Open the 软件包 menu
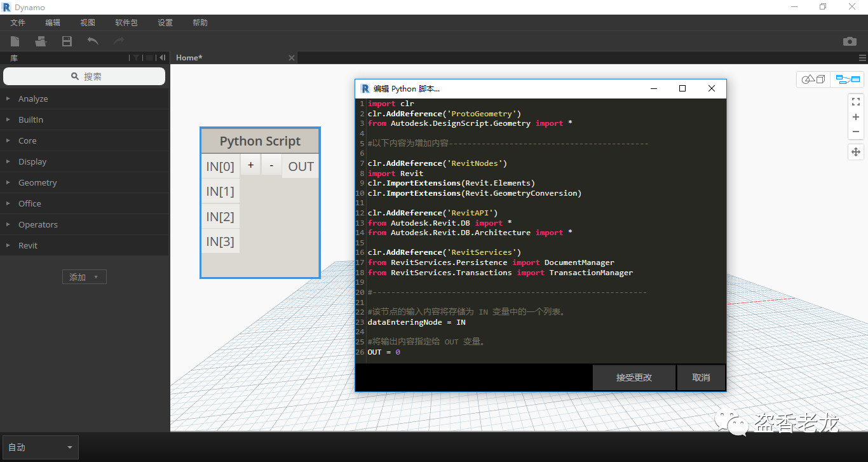Viewport: 868px width, 462px height. coord(126,23)
